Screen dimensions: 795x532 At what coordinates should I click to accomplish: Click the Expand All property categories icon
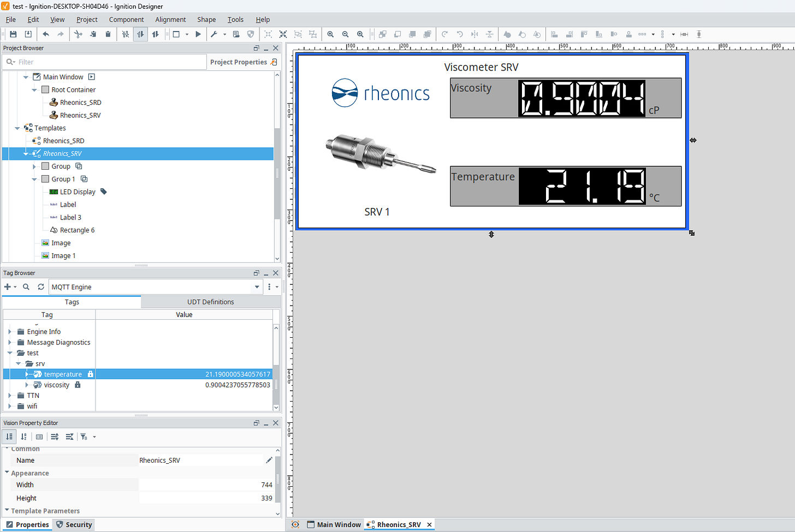click(x=55, y=437)
